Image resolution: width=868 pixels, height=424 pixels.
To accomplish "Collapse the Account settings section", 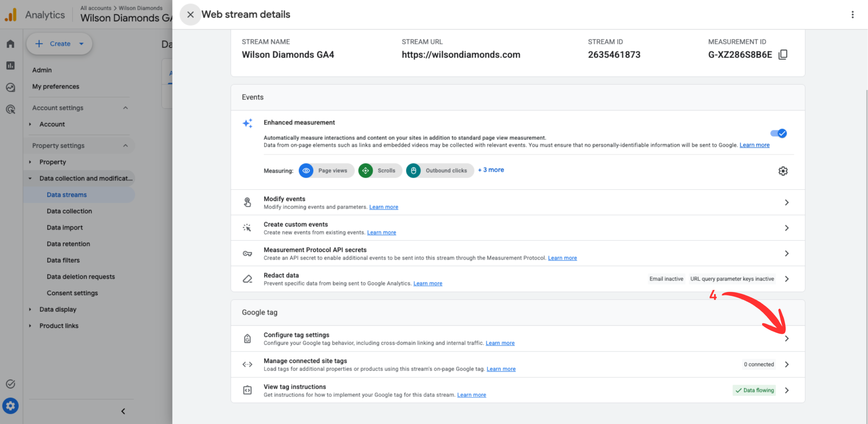I will coord(125,108).
